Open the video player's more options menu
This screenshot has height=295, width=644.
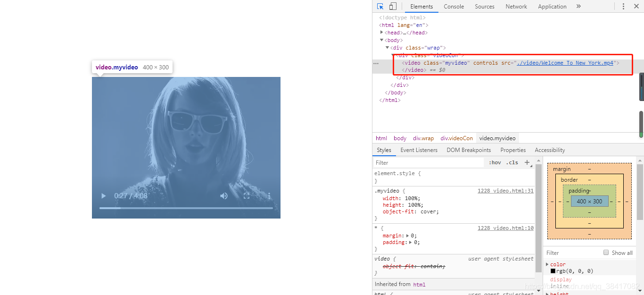tap(269, 196)
